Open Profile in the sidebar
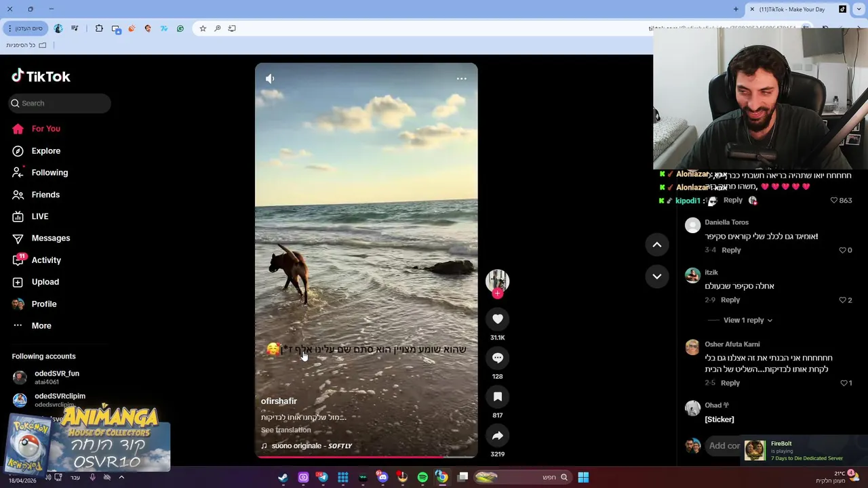 34,304
